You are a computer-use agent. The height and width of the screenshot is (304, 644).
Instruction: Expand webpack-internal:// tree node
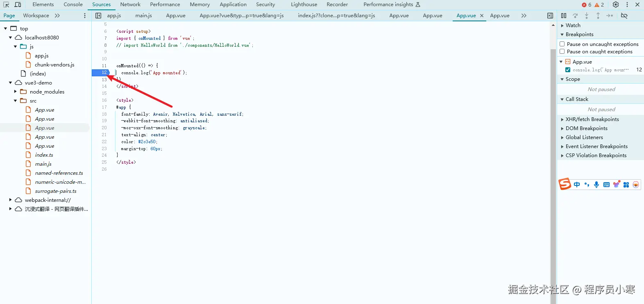click(x=10, y=200)
